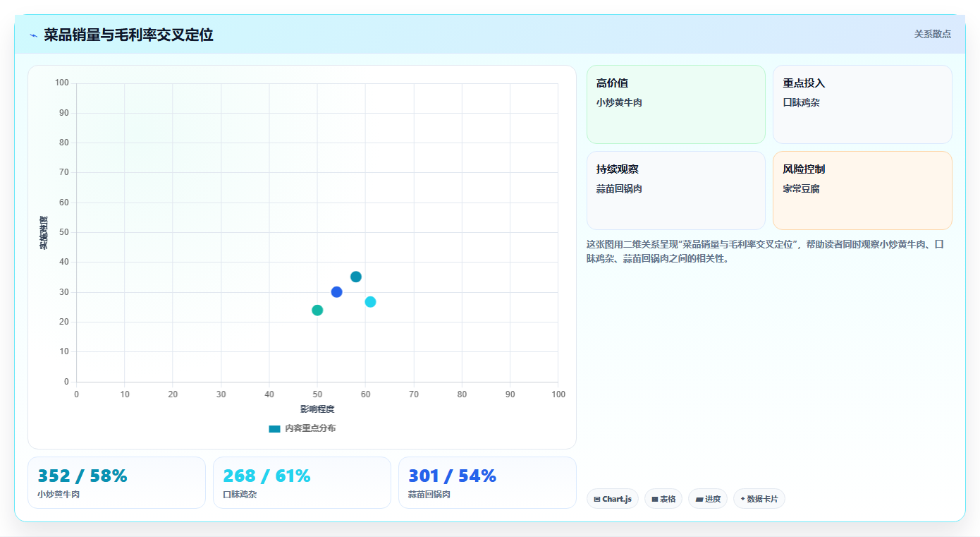Click the 数据卡片 tag text
Screen dimensions: 980x537
coord(763,499)
